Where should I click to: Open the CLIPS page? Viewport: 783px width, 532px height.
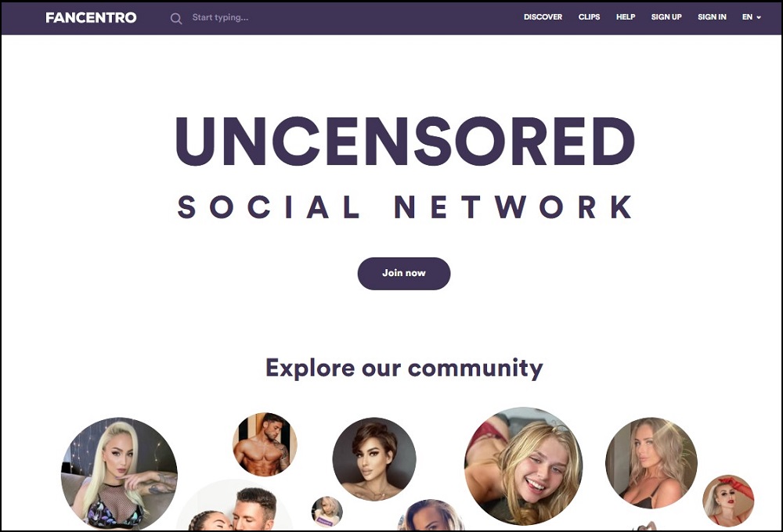click(590, 17)
